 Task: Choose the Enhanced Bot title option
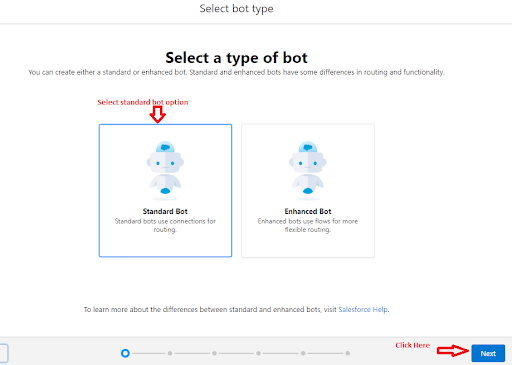308,211
